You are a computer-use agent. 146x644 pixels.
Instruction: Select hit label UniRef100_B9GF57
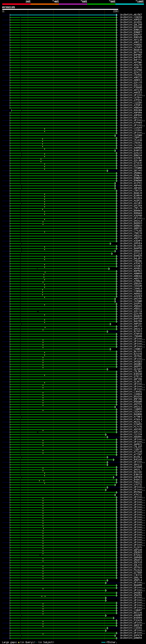pos(131,35)
